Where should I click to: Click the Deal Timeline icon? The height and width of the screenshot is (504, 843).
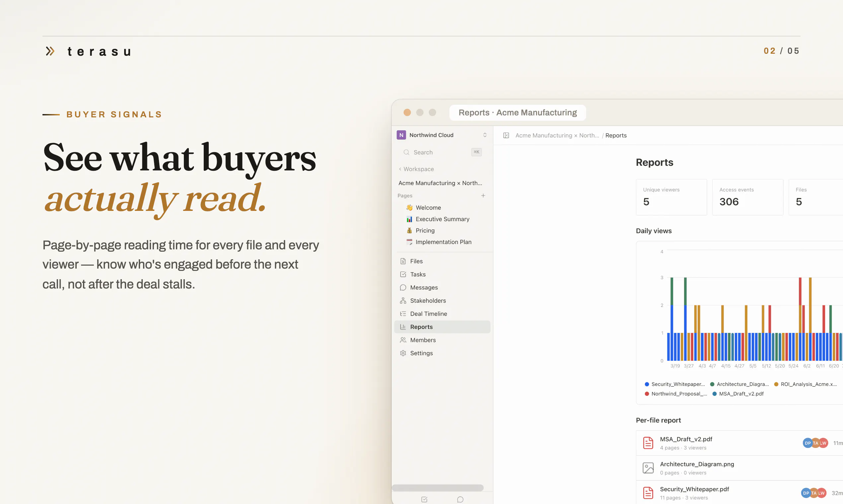pos(403,314)
